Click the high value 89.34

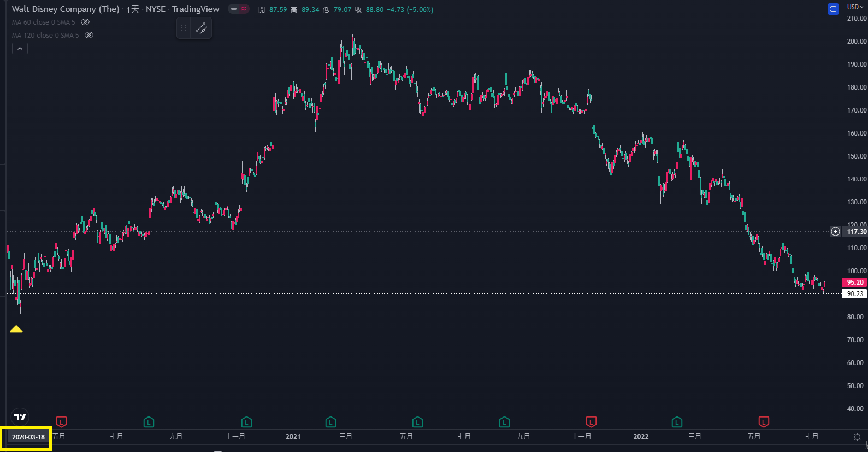(310, 9)
